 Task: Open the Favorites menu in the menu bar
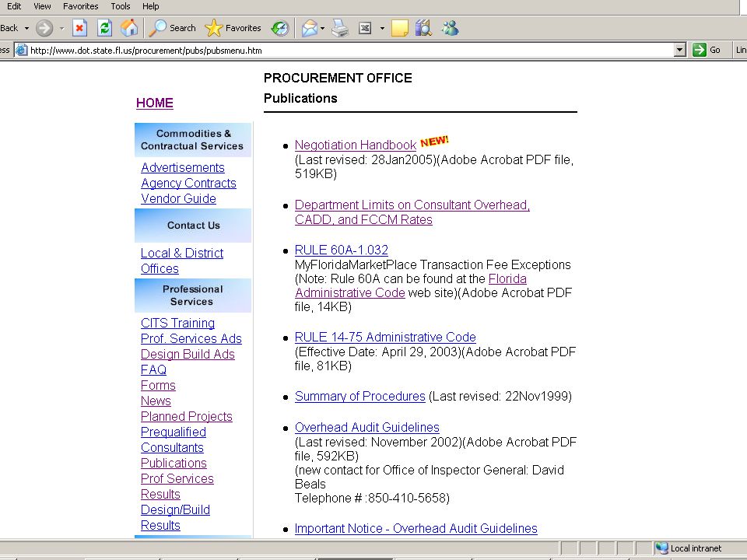[80, 6]
